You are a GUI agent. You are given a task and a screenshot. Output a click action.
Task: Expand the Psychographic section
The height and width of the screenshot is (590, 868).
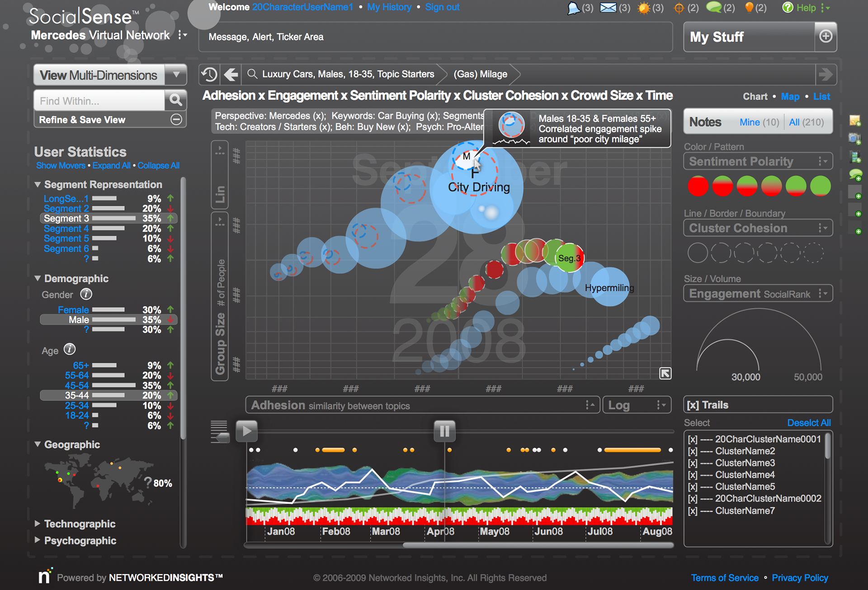(38, 540)
